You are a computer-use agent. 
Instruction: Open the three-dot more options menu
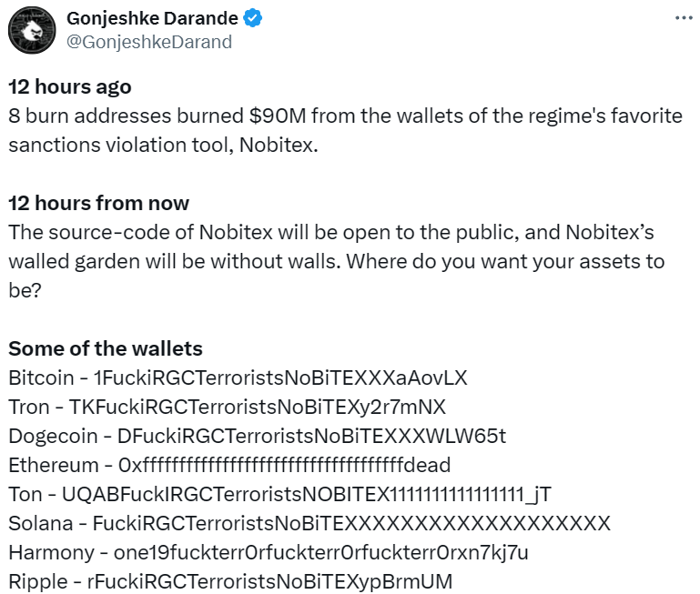pyautogui.click(x=683, y=18)
